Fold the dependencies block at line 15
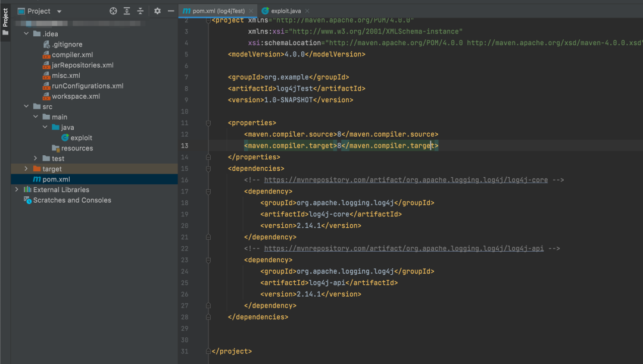Image resolution: width=643 pixels, height=364 pixels. tap(208, 169)
